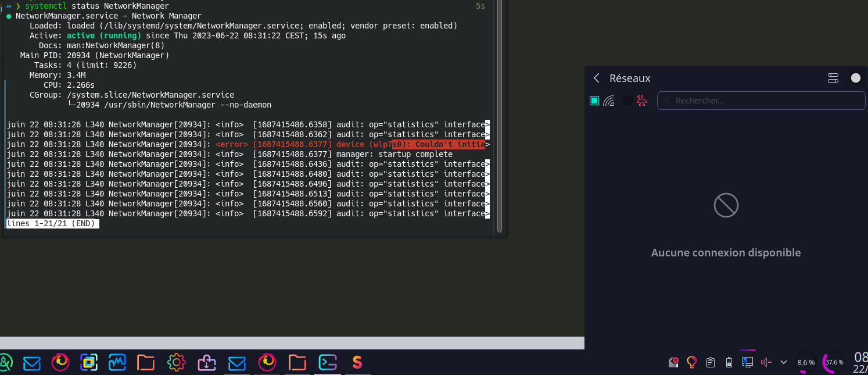This screenshot has height=375, width=868.
Task: Click 'Tasks: 4 (limit: 9226)' line
Action: coord(85,65)
